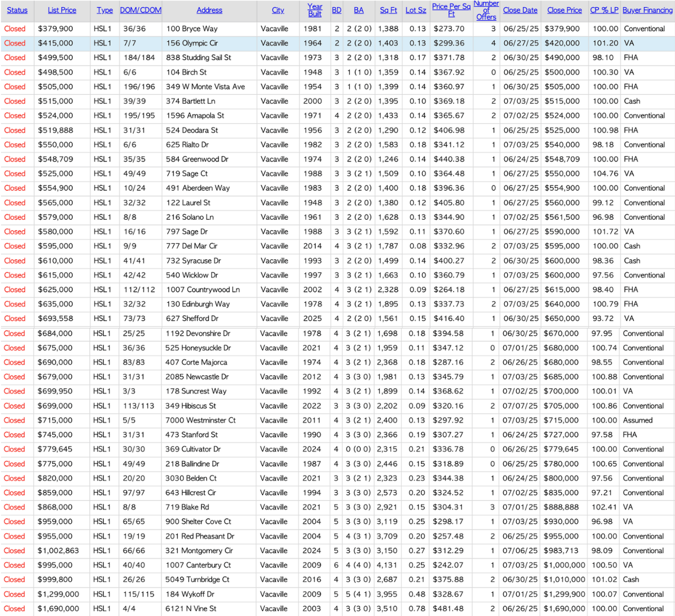Image resolution: width=675 pixels, height=616 pixels.
Task: Open Closed status for 719 Sage Ct
Action: (x=15, y=173)
